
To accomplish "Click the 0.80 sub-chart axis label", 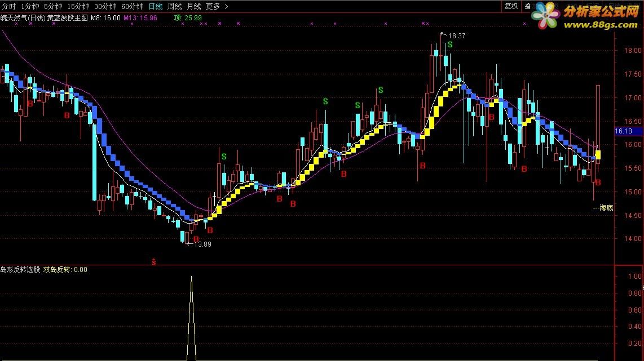I will click(x=635, y=293).
